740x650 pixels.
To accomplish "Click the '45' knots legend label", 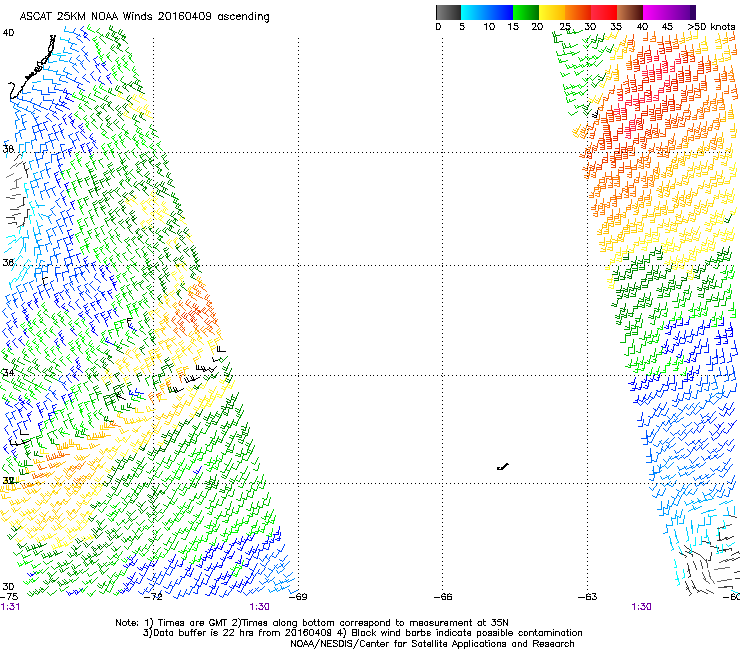I will (x=667, y=26).
